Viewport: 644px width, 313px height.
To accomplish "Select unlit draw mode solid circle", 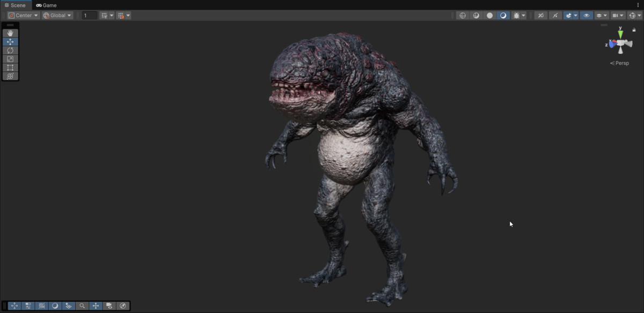I will [x=489, y=16].
